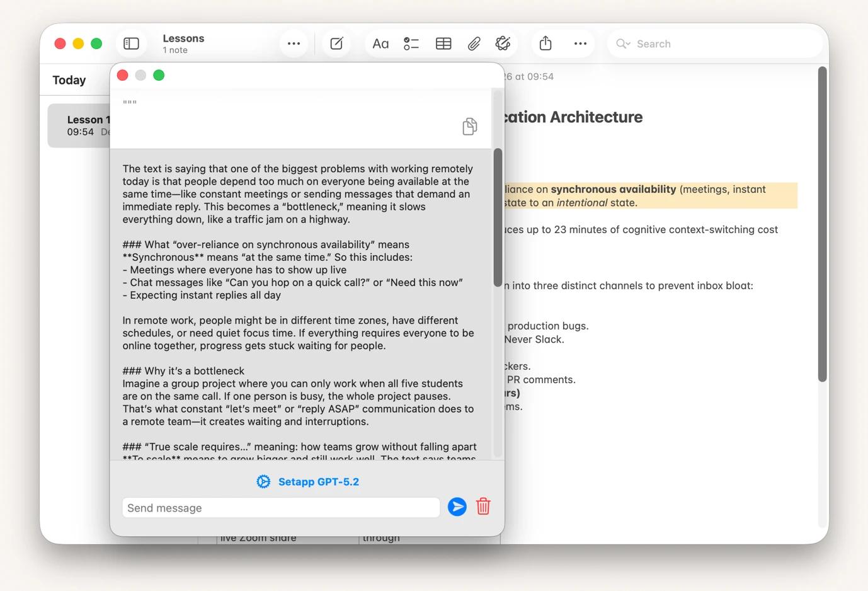Send the message with the blue arrow
The image size is (868, 591).
tap(457, 507)
